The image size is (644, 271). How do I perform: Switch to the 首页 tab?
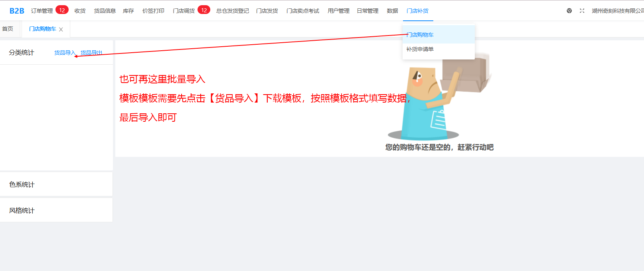(8, 29)
